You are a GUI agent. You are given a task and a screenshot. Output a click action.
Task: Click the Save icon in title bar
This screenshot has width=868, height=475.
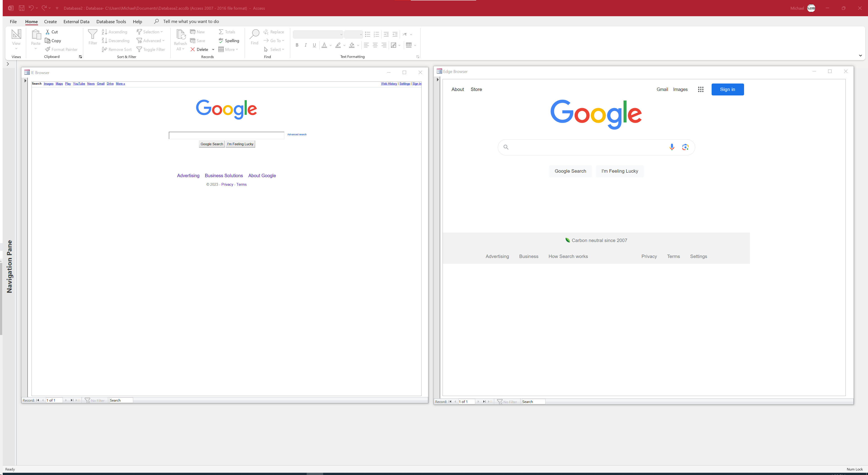tap(22, 8)
